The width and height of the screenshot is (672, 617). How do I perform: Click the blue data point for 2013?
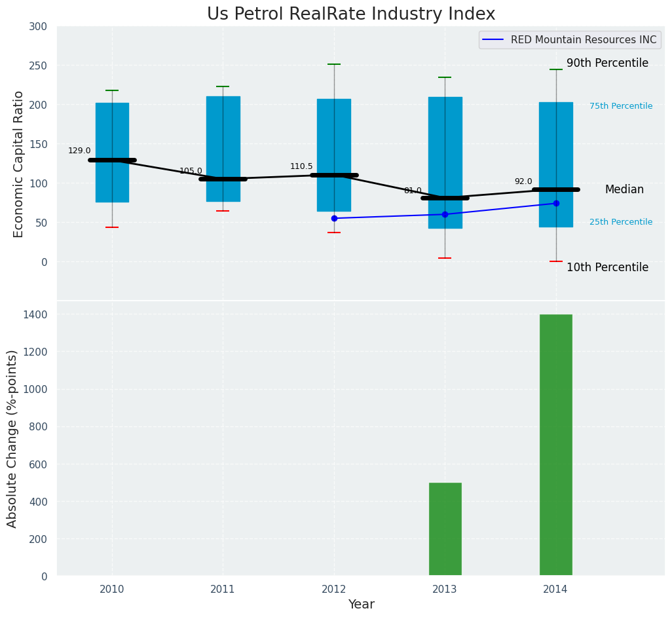(445, 214)
